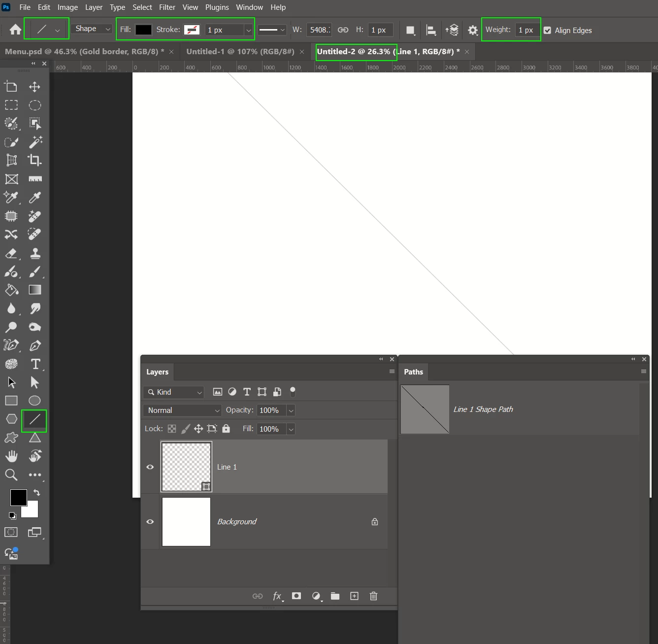Viewport: 658px width, 644px height.
Task: Open the Filter menu
Action: (167, 7)
